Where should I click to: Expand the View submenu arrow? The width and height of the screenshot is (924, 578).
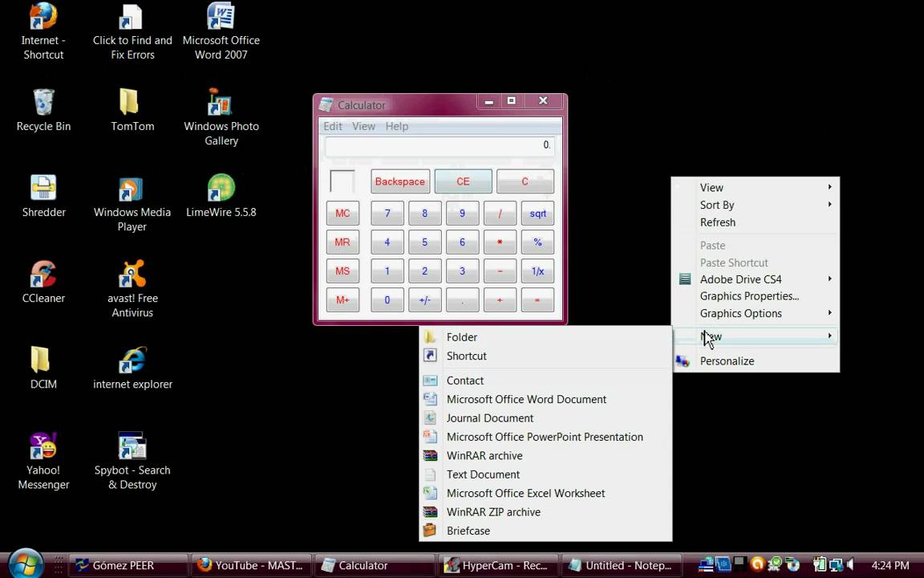(829, 187)
